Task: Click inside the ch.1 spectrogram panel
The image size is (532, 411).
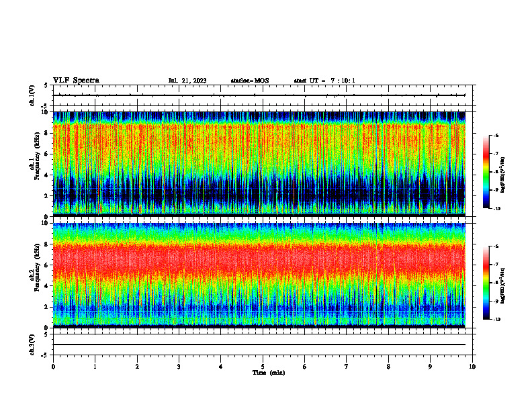Action: point(259,164)
